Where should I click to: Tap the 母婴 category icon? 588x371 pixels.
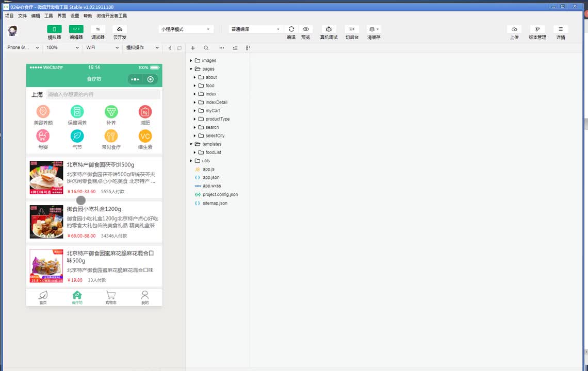click(43, 136)
